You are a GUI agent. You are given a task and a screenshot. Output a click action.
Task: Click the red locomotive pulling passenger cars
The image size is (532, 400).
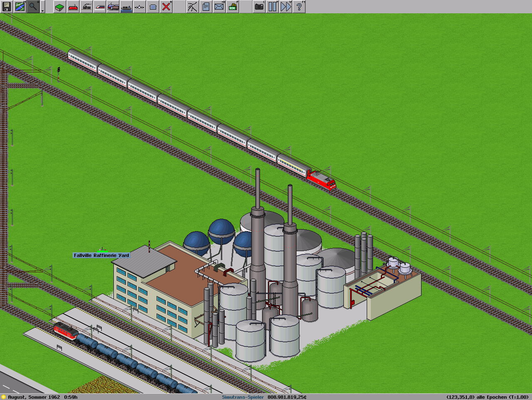pyautogui.click(x=321, y=180)
